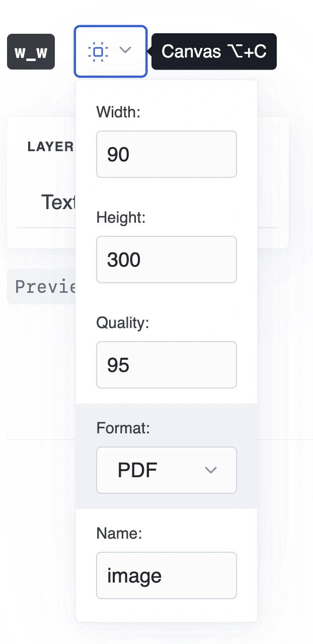The height and width of the screenshot is (644, 313).
Task: Click the Quality field showing 95
Action: 166,365
